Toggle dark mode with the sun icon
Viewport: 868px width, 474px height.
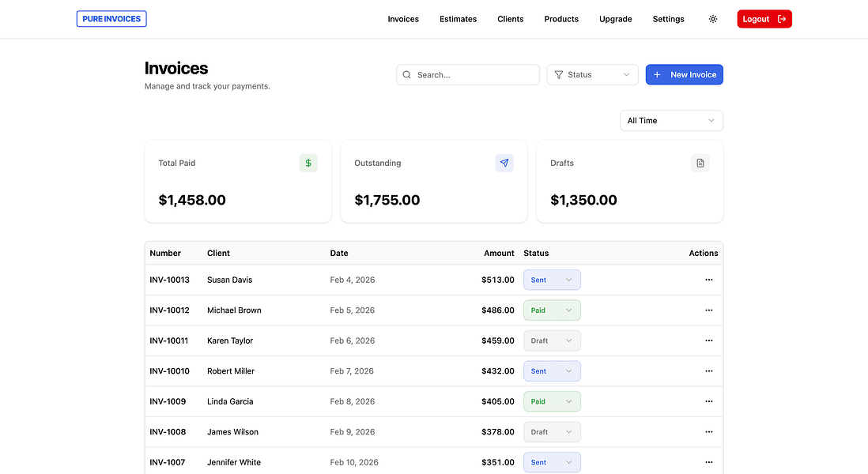pyautogui.click(x=712, y=18)
